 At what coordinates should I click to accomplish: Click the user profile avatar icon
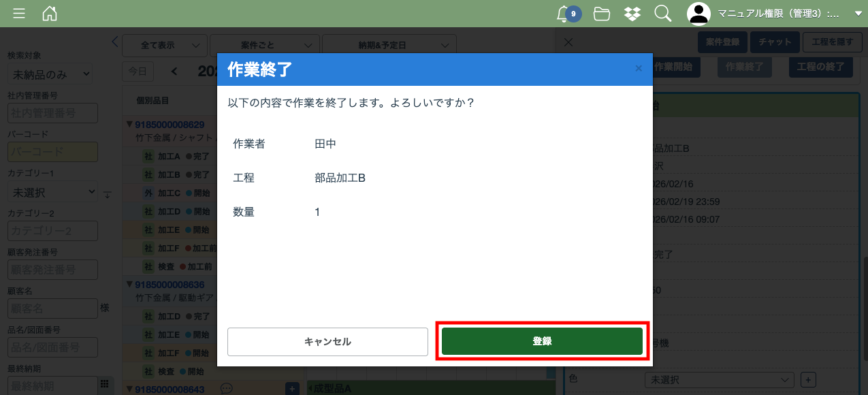pyautogui.click(x=698, y=14)
